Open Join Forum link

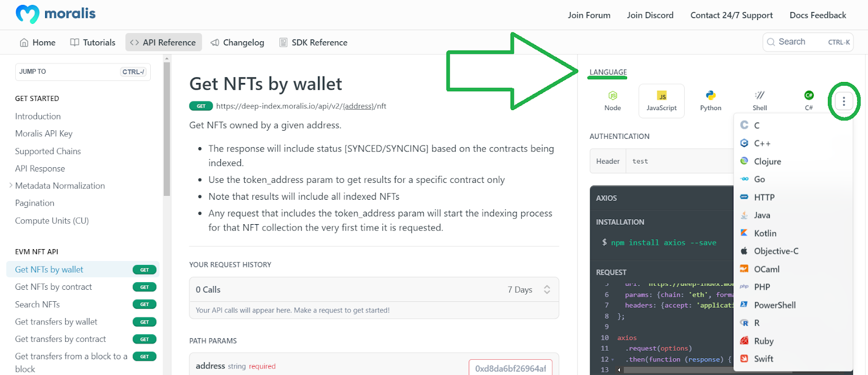coord(589,15)
